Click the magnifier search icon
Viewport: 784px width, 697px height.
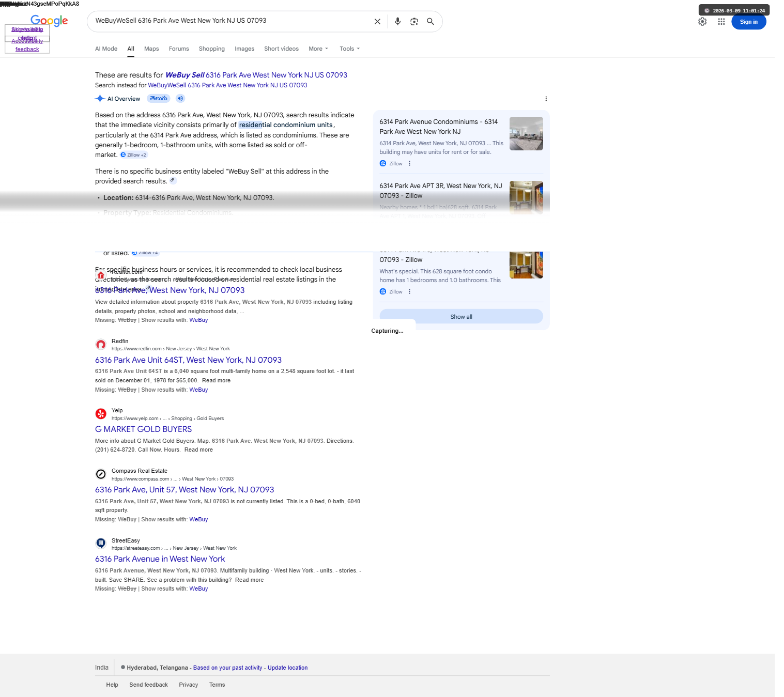tap(430, 22)
